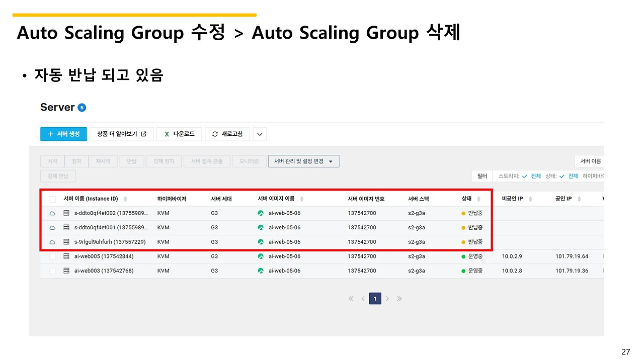Click the 운영중 status of ai-web005

(472, 256)
